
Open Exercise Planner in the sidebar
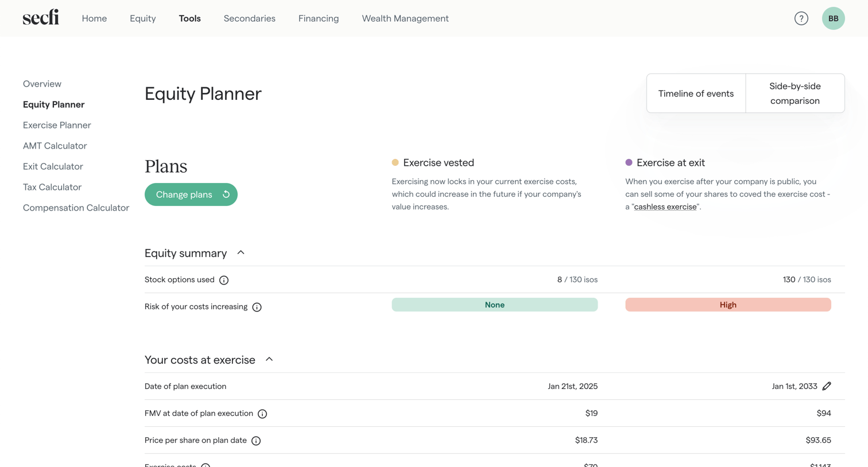(57, 125)
